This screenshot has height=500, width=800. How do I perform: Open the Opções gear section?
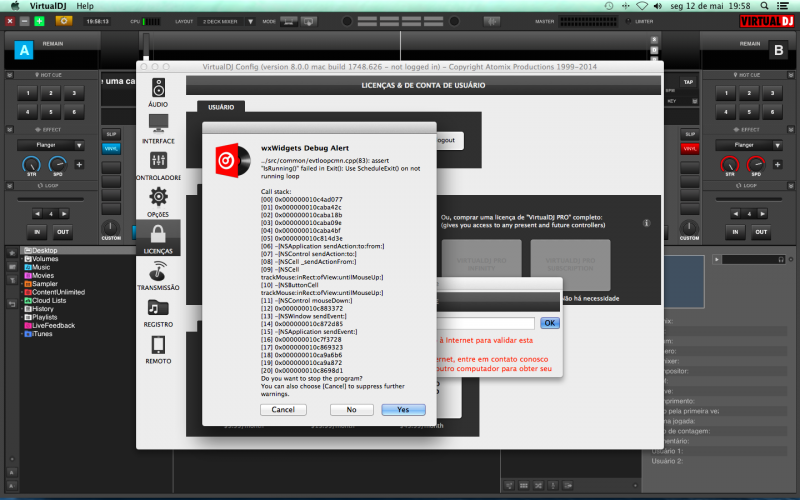(158, 202)
